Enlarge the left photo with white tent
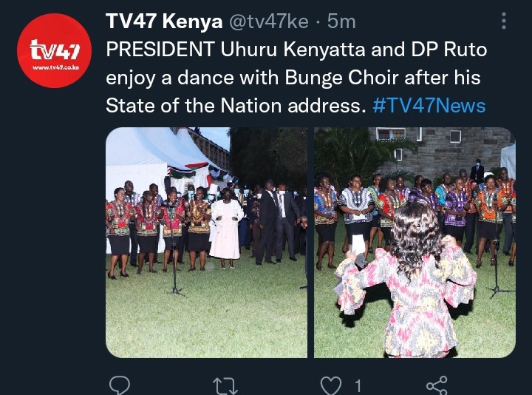This screenshot has width=532, height=395. coord(206,243)
